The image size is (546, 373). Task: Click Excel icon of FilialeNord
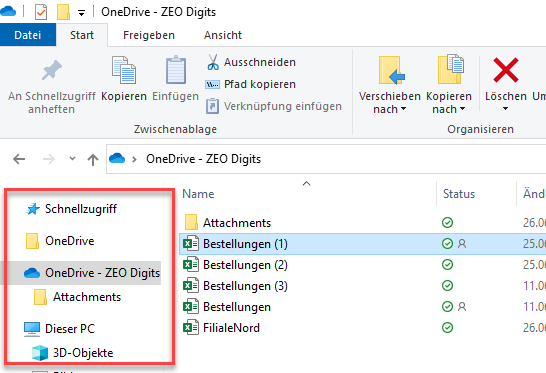pyautogui.click(x=191, y=327)
